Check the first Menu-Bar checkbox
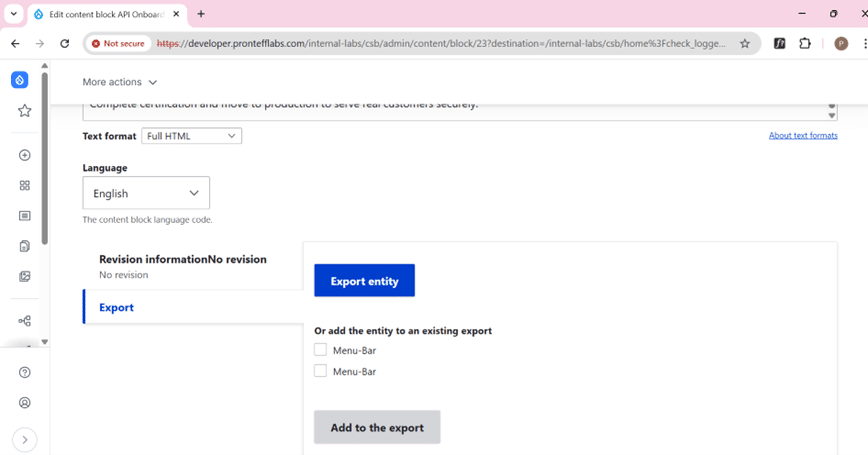 [320, 350]
